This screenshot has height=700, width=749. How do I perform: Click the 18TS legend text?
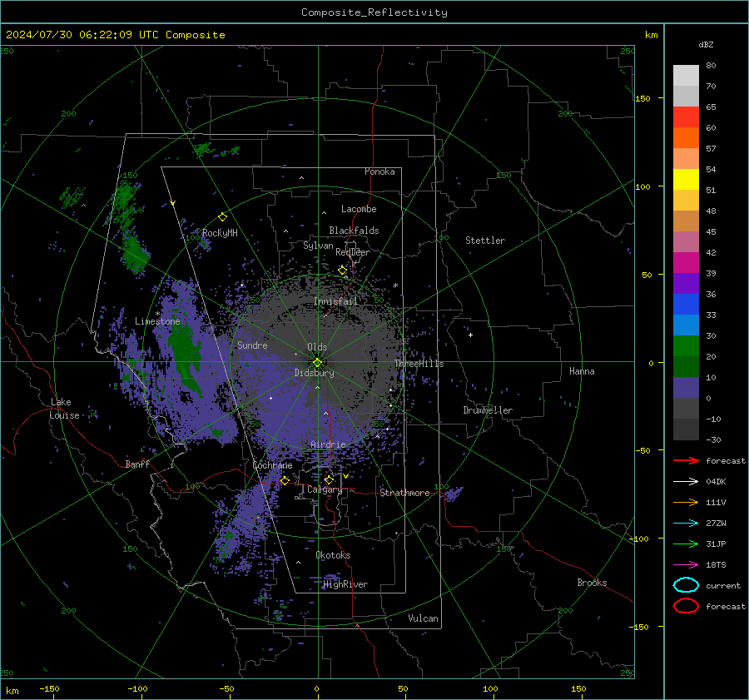(716, 565)
